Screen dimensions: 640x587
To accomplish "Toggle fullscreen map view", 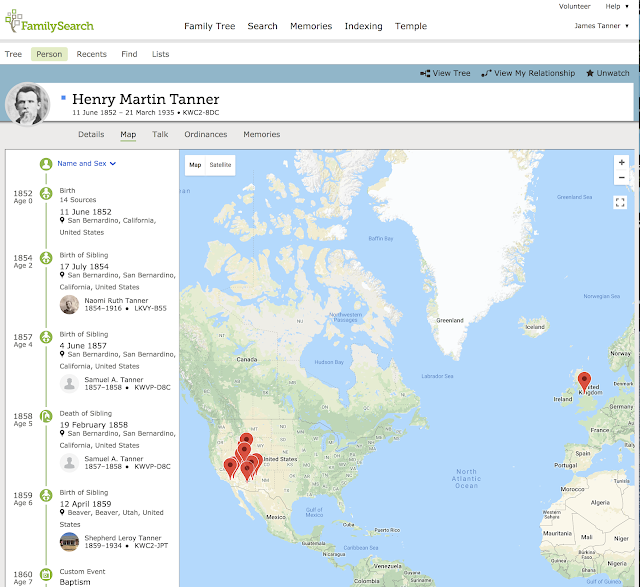I will (x=620, y=202).
